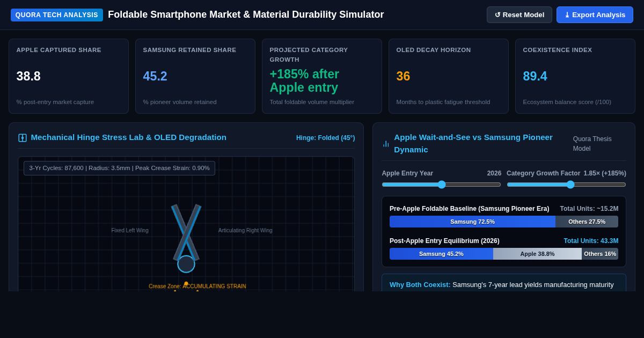Click the 'Fixed Left Wing' label

(x=130, y=230)
